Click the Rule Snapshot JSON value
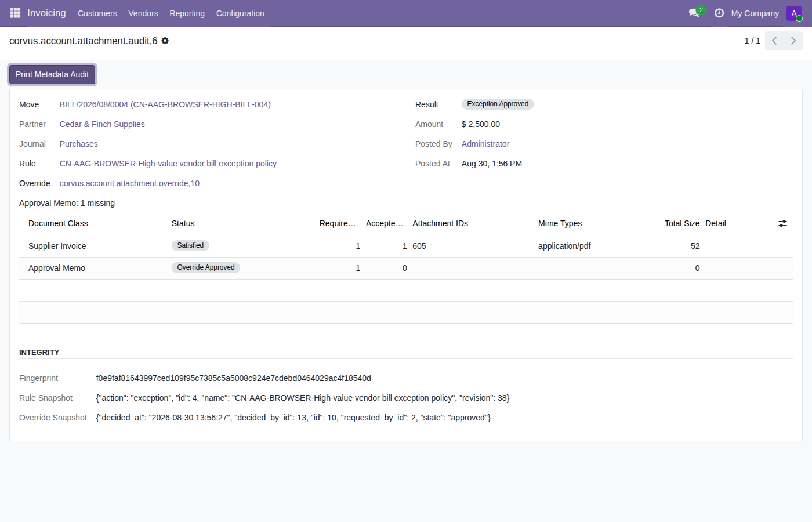 pyautogui.click(x=303, y=398)
